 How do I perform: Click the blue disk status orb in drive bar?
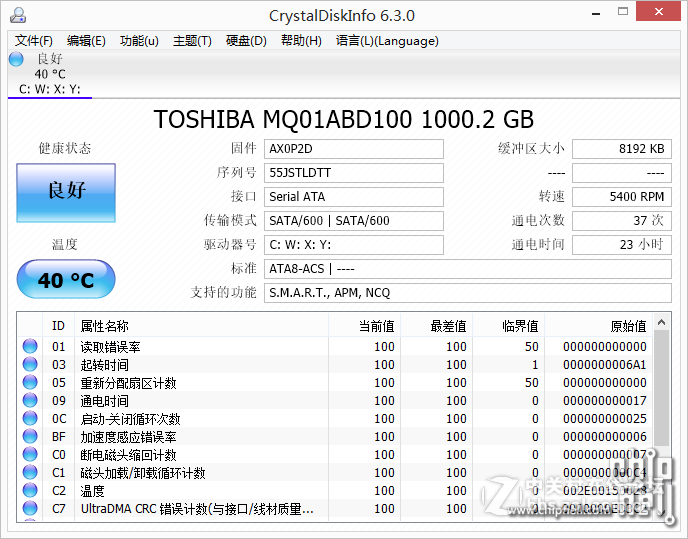tap(16, 59)
